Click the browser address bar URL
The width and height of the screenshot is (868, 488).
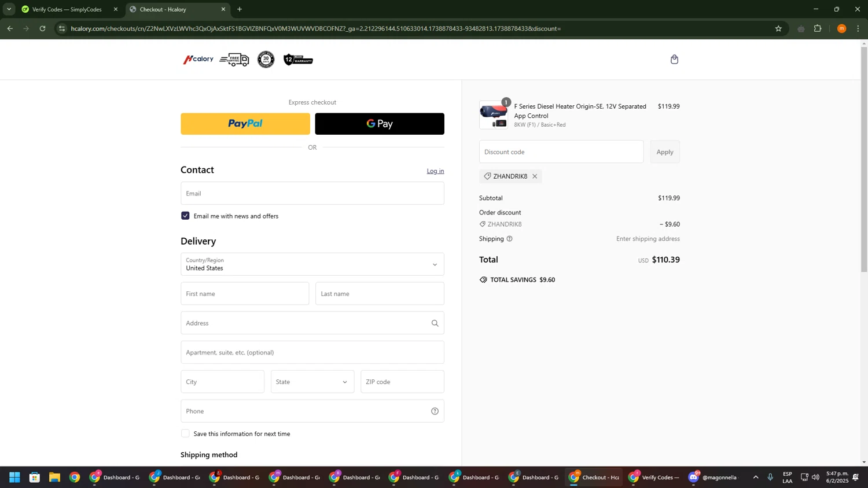pyautogui.click(x=315, y=28)
